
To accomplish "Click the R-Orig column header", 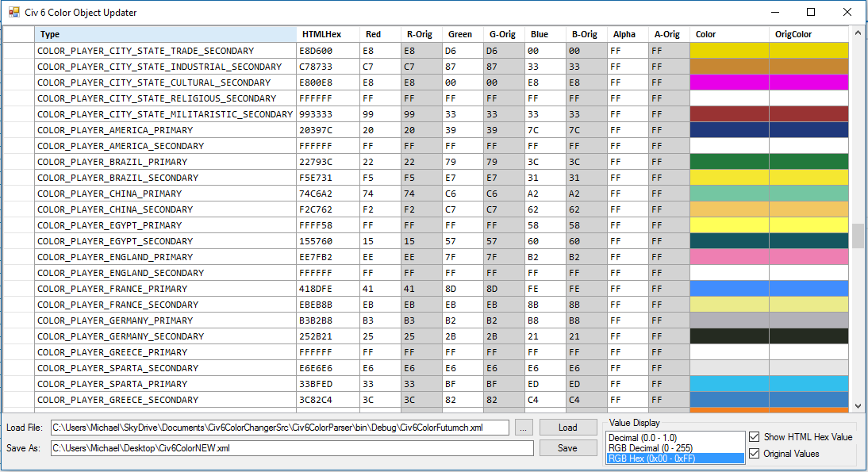I will tap(421, 34).
